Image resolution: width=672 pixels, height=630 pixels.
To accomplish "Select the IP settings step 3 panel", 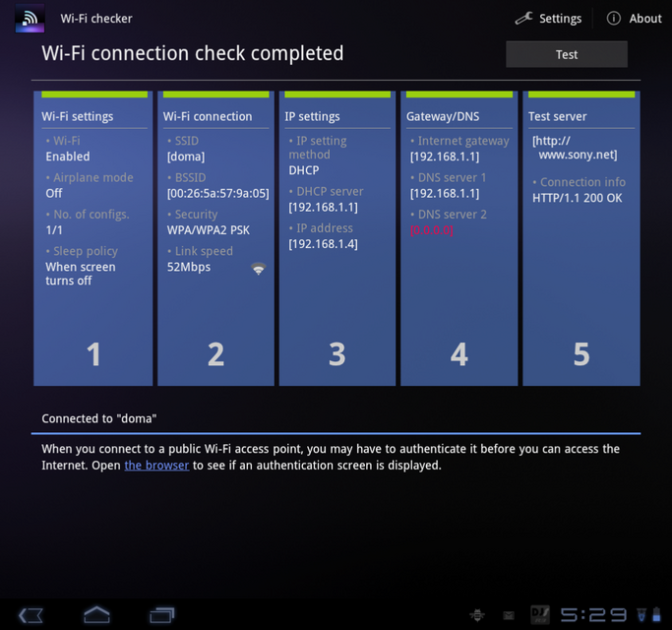I will (337, 238).
